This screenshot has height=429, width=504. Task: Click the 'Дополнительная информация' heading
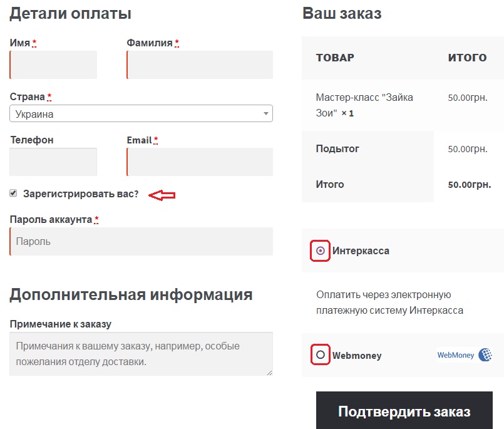pos(131,294)
